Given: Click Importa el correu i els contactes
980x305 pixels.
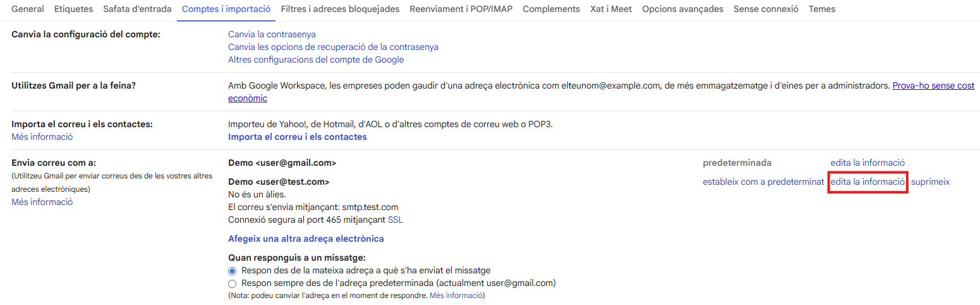Looking at the screenshot, I should [x=297, y=137].
